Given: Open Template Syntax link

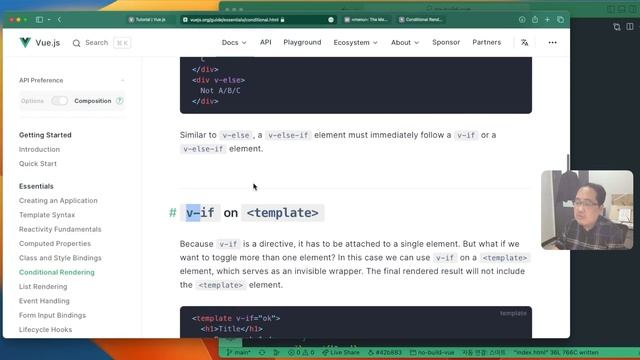Looking at the screenshot, I should tap(47, 215).
